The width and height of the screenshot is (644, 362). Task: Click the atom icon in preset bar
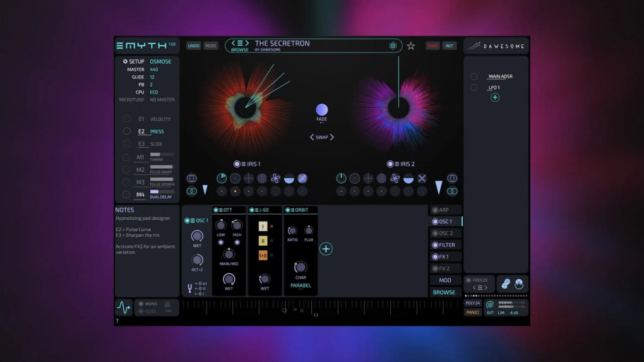click(x=393, y=45)
